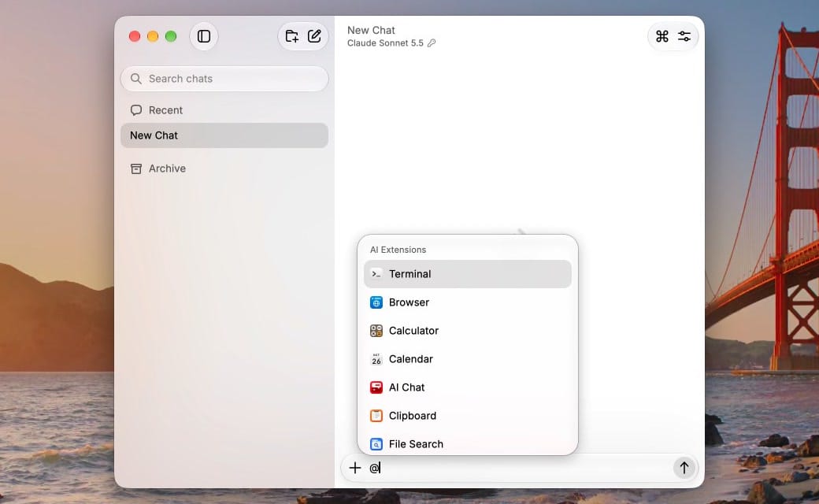819x504 pixels.
Task: Click the Browser extension icon
Action: point(376,302)
